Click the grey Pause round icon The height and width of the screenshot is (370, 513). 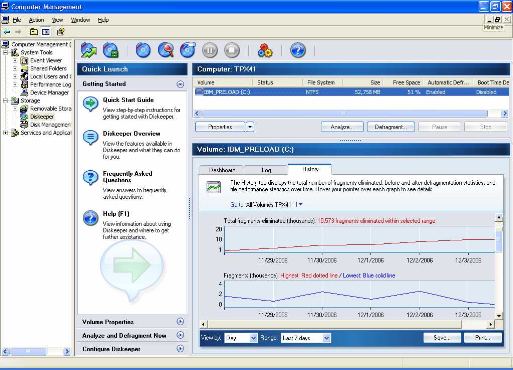210,50
